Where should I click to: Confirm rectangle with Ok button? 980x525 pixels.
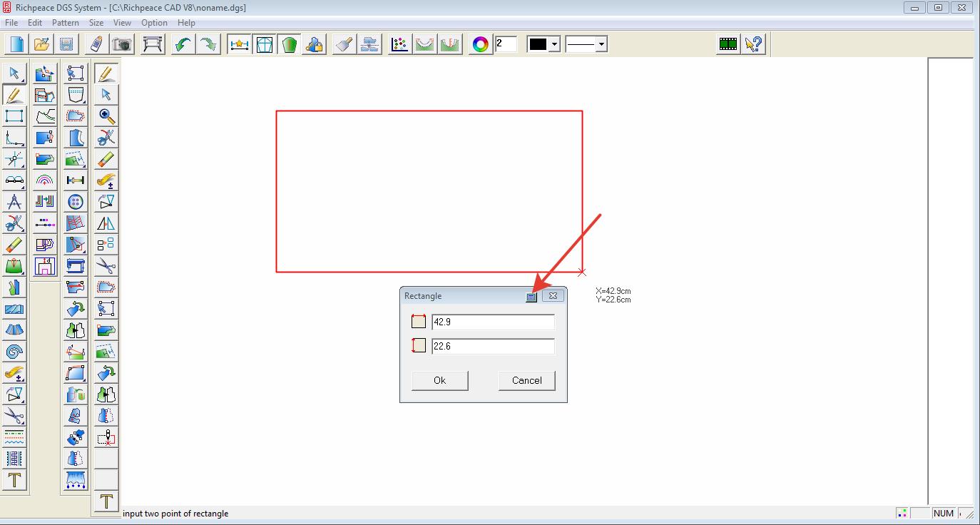point(440,380)
